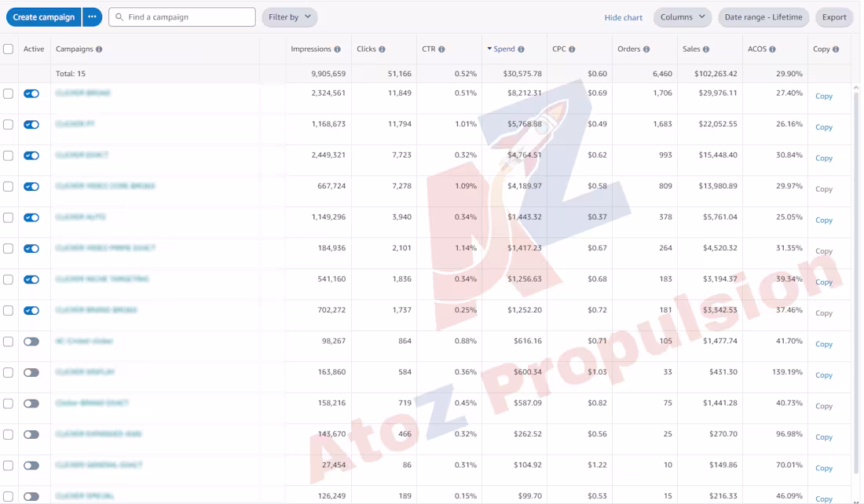Disable the campaign with $1,252.20 spend
The image size is (864, 504).
pos(31,311)
